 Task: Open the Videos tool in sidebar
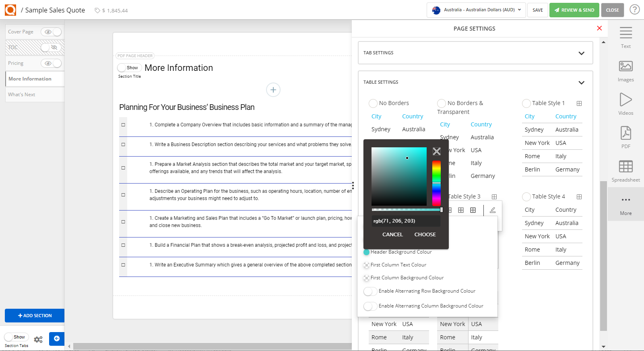(x=625, y=100)
